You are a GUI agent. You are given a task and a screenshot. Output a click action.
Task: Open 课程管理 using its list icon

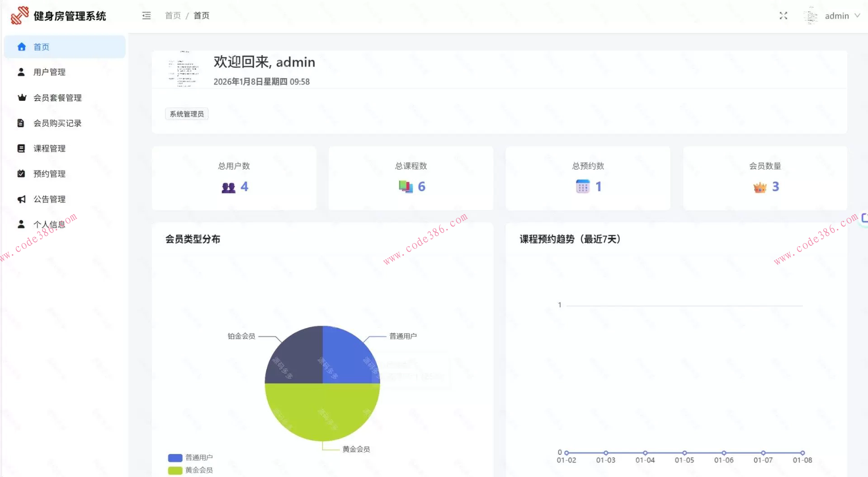21,148
